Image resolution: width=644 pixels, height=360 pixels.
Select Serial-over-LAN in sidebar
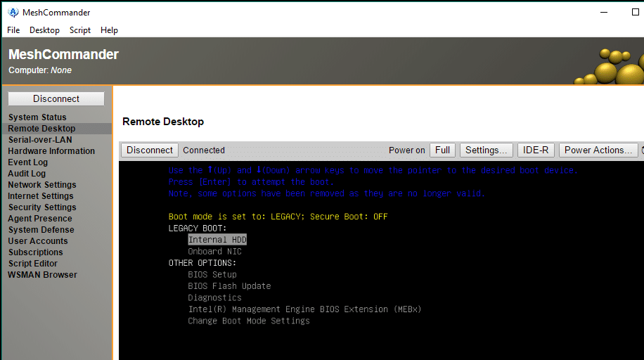(x=40, y=140)
